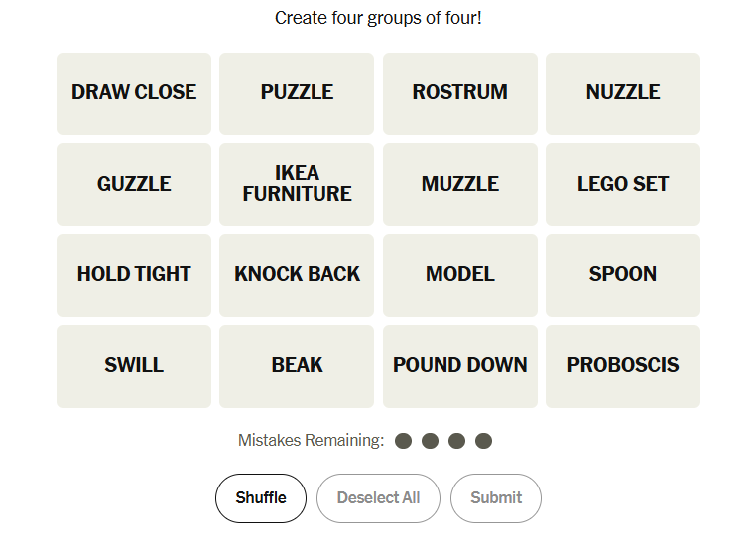Toggle the POUND DOWN tile

click(459, 365)
